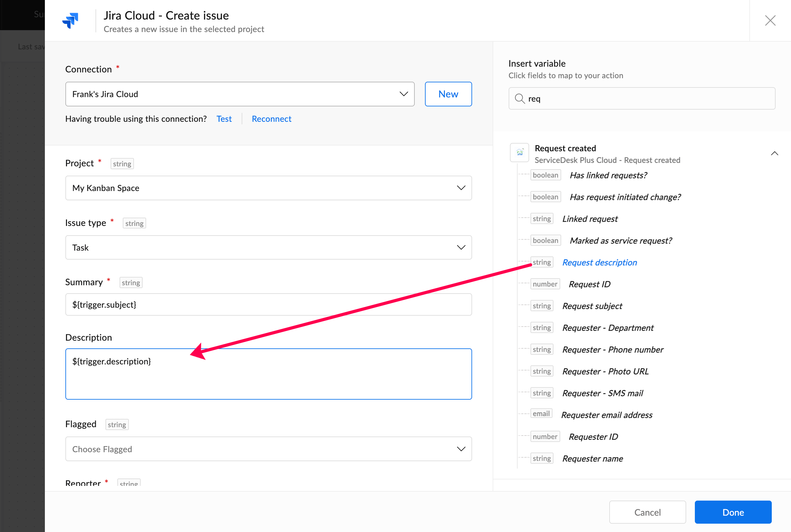Click inside the Summary input field
Viewport: 791px width, 532px height.
(268, 305)
